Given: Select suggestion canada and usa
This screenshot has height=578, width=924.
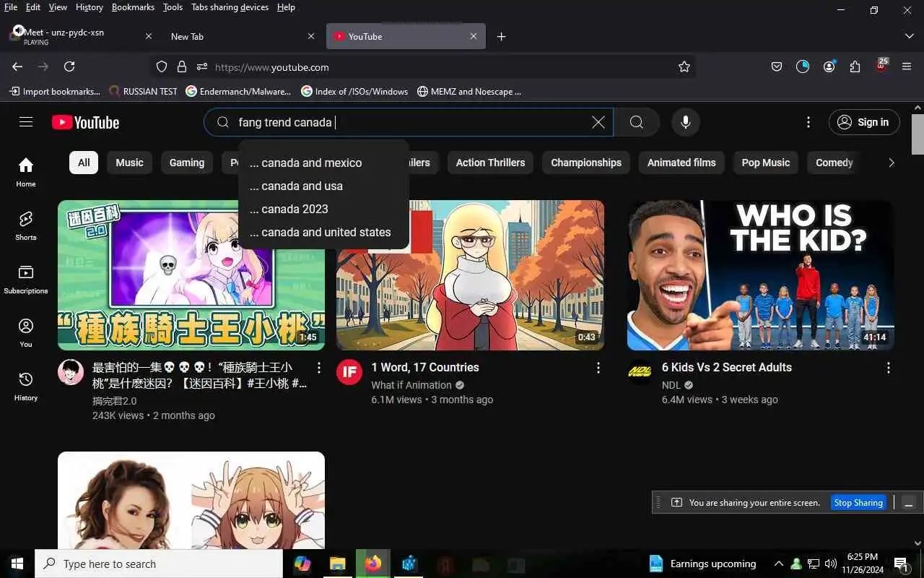Looking at the screenshot, I should pos(323,186).
